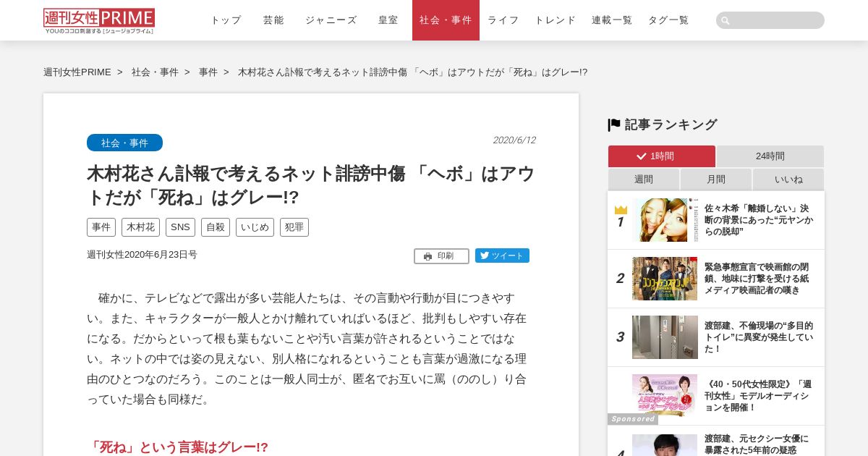Click 週刊女性2020年6月23日号 text
This screenshot has width=868, height=456.
[x=142, y=255]
